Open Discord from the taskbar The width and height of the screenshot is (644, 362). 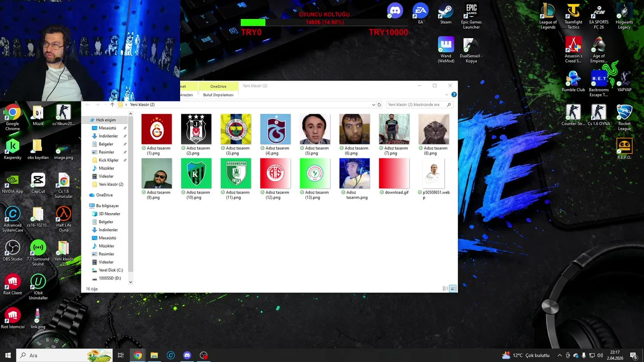coord(187,355)
